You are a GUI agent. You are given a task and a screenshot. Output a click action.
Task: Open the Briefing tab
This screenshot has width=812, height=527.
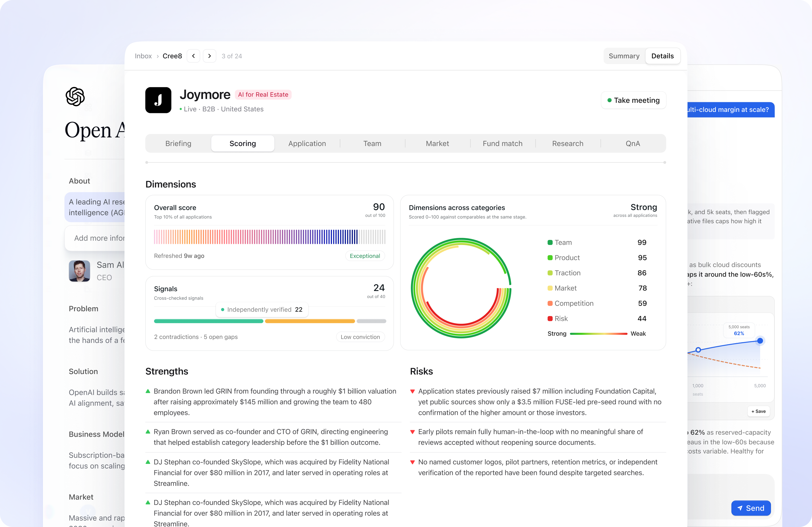[x=178, y=144]
